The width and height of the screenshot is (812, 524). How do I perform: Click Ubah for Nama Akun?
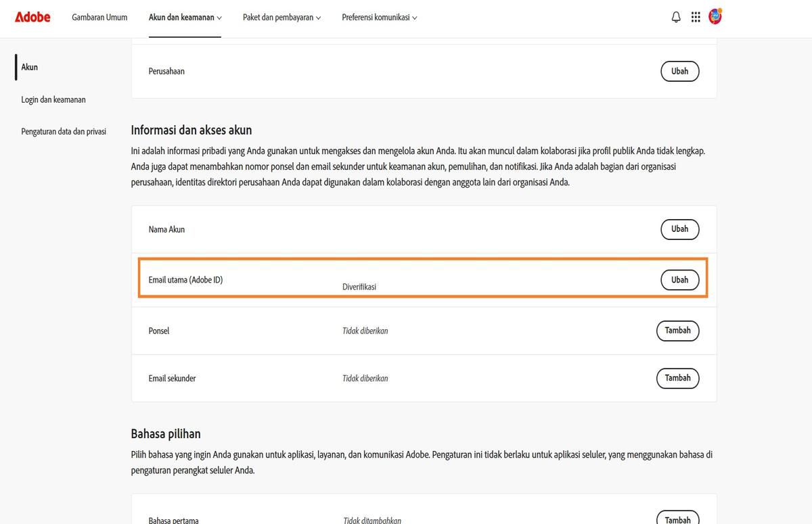pyautogui.click(x=679, y=229)
